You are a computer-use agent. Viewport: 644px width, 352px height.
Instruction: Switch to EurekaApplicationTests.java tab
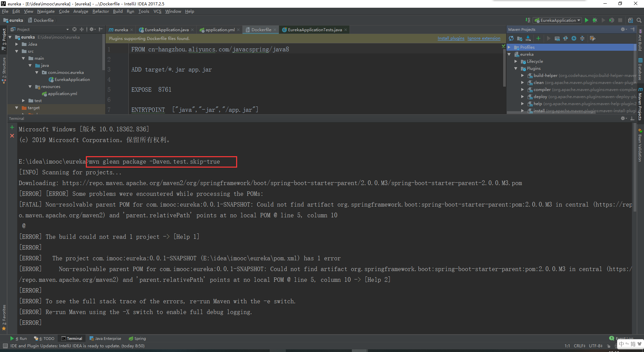[315, 30]
